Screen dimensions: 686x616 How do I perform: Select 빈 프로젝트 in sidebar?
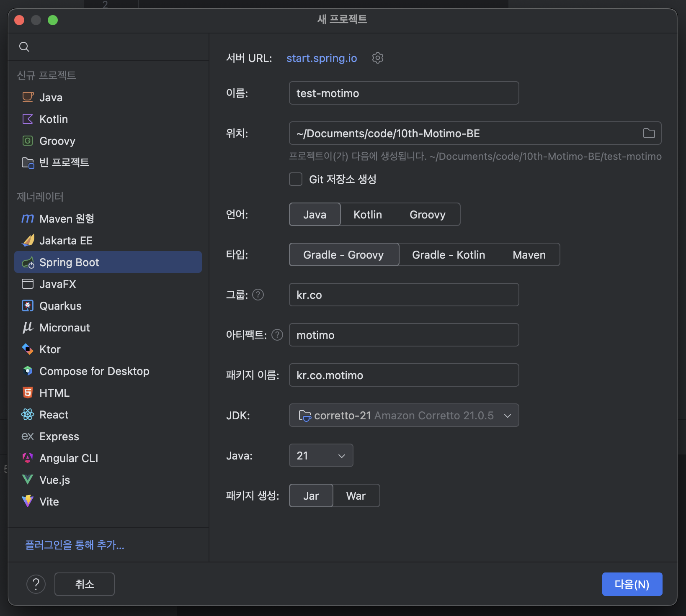pos(108,162)
